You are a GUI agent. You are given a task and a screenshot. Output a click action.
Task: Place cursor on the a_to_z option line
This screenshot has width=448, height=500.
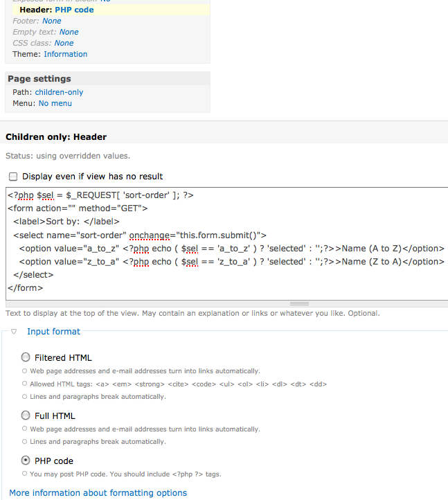pyautogui.click(x=231, y=248)
